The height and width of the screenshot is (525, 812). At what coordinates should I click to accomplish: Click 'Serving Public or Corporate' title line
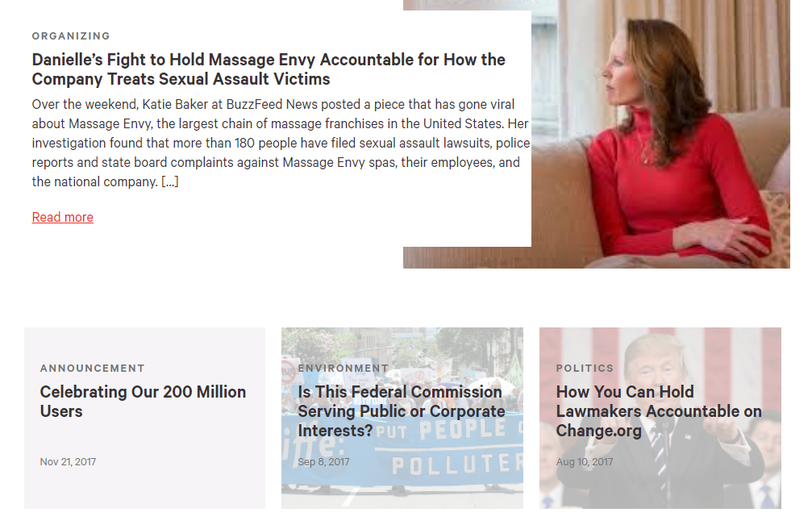tap(402, 411)
